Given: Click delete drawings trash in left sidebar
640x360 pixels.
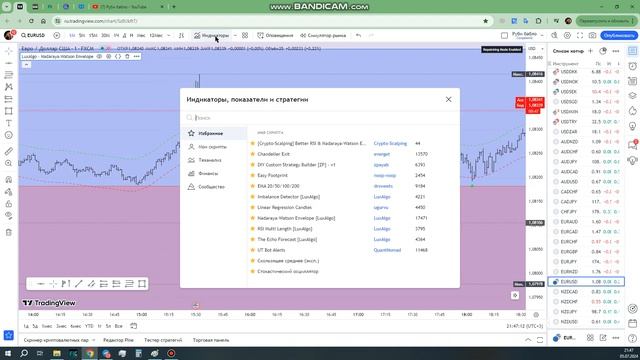Looking at the screenshot, I should click(9, 232).
